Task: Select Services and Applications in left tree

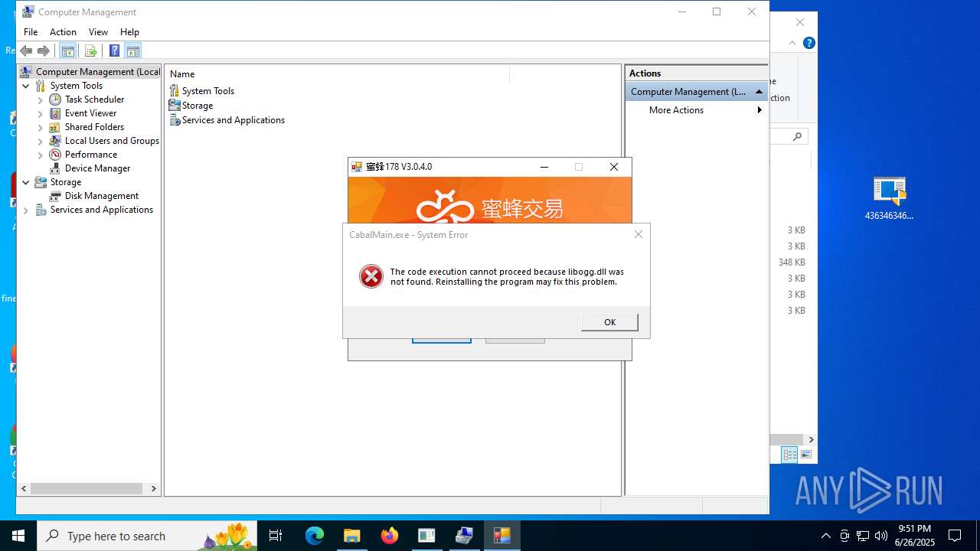Action: (x=102, y=210)
